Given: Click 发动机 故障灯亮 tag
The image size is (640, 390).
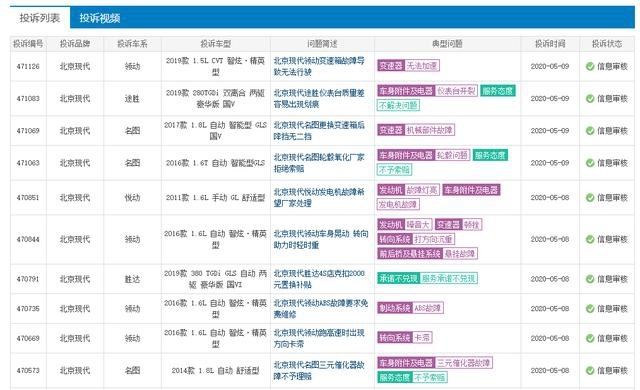Looking at the screenshot, I should tap(408, 190).
